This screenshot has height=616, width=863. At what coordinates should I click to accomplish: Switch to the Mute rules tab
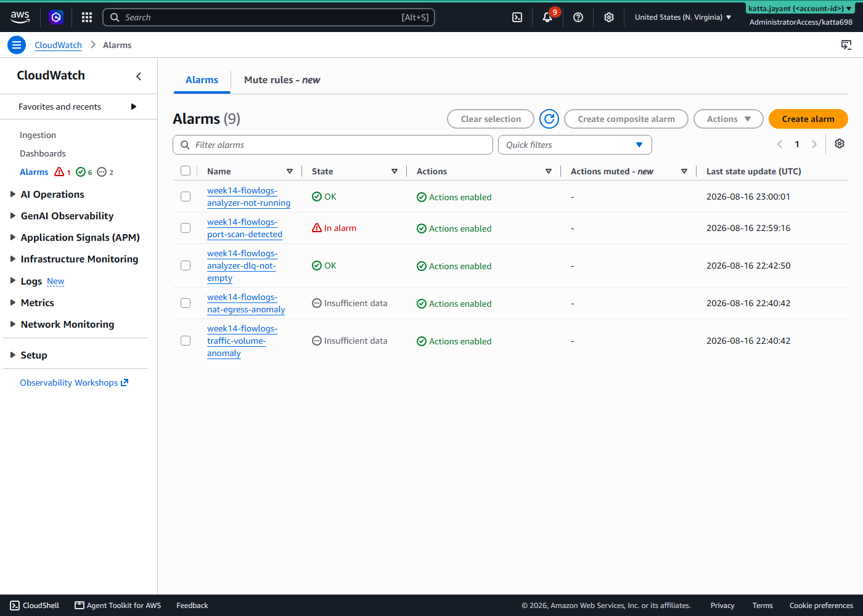click(x=282, y=80)
